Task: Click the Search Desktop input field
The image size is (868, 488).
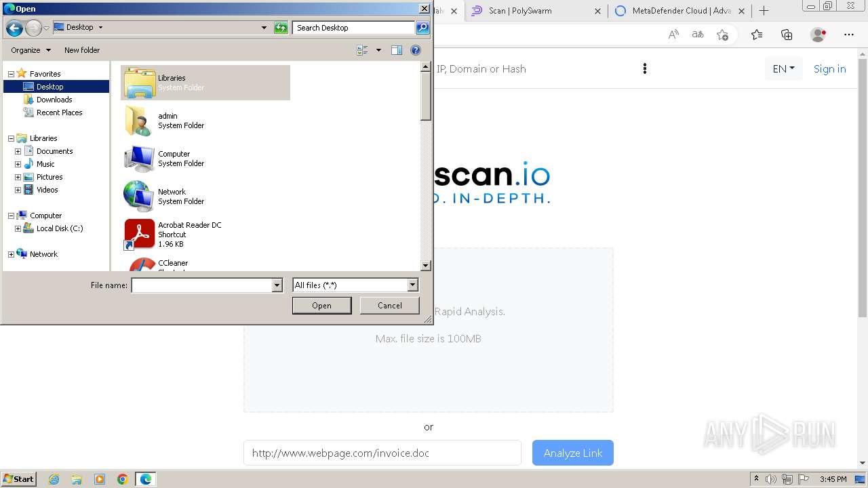Action: coord(354,28)
